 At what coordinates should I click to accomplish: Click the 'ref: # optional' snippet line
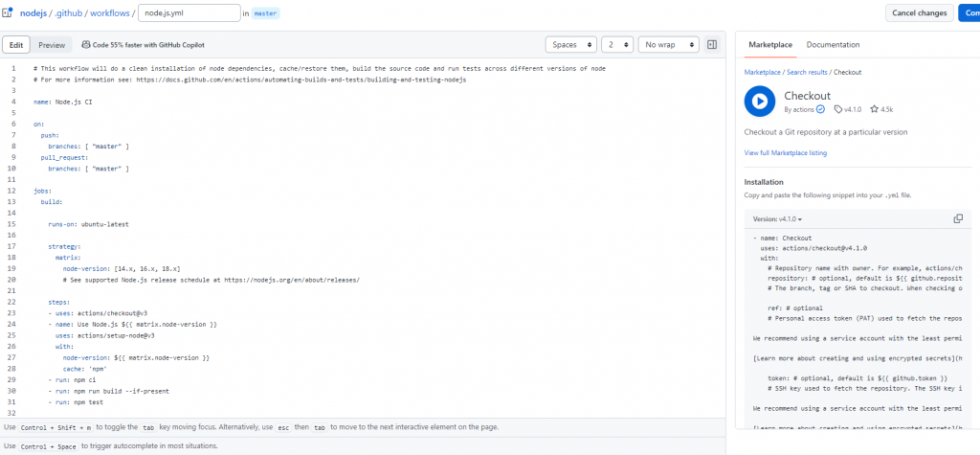pyautogui.click(x=795, y=307)
